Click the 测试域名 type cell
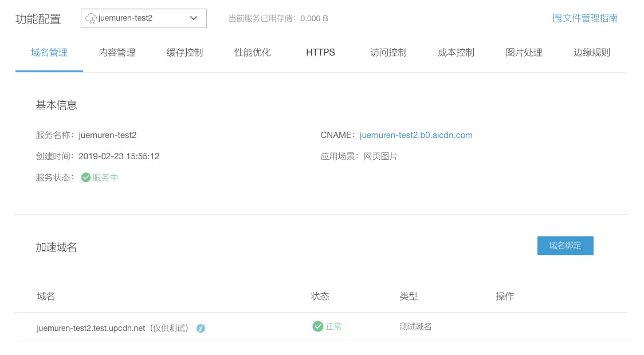 (x=415, y=326)
